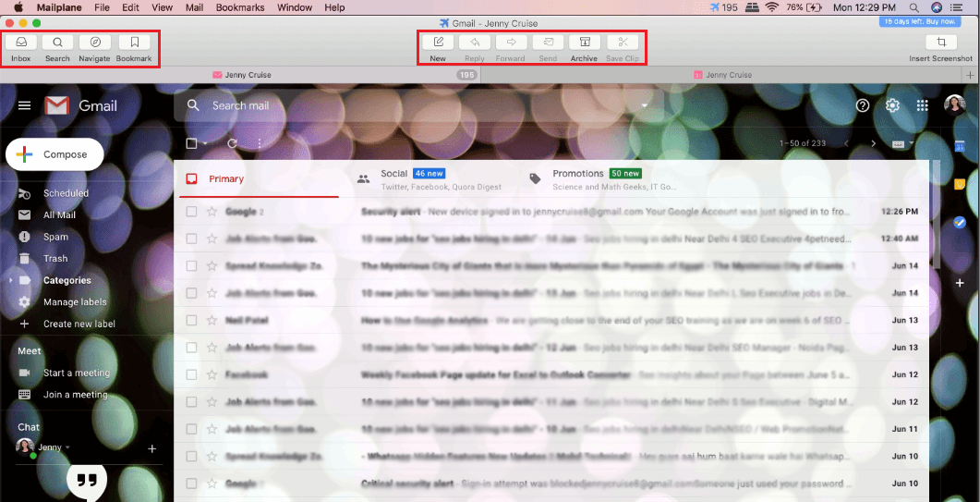Image resolution: width=980 pixels, height=502 pixels.
Task: Open the input tools keyboard dropdown
Action: tap(902, 143)
